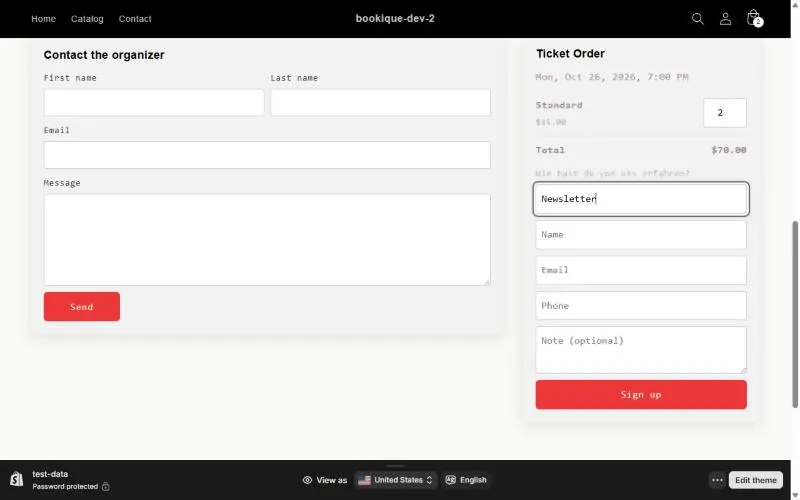This screenshot has height=500, width=800.
Task: Click the Shopify logo in bottom bar
Action: tap(16, 479)
